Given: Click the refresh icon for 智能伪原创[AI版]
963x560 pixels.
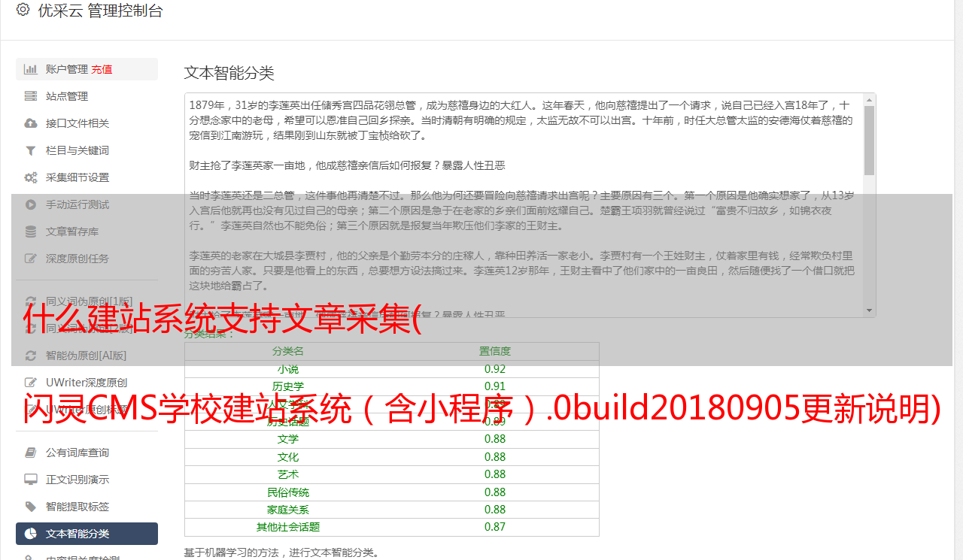Looking at the screenshot, I should coord(31,356).
